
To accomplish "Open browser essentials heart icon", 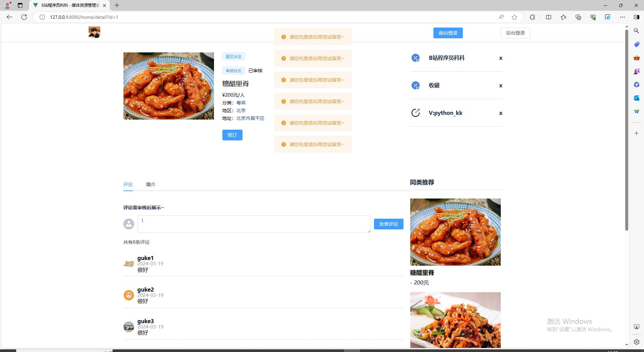I will click(x=593, y=17).
